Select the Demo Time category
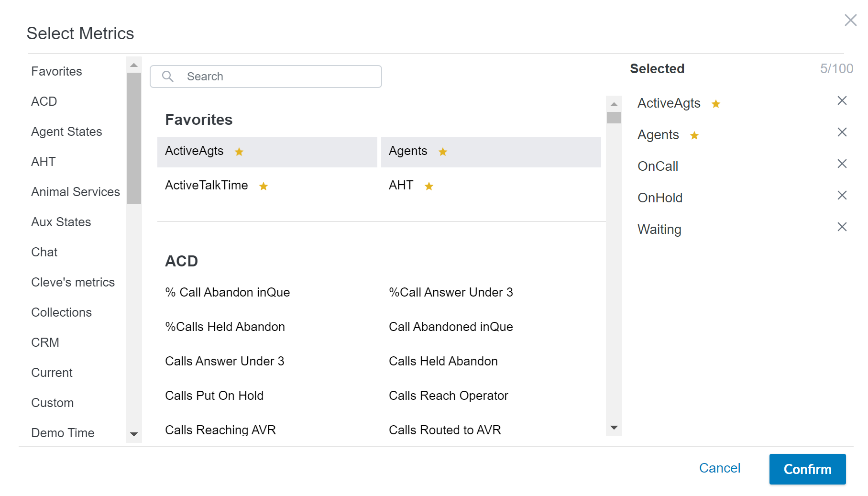This screenshot has height=496, width=868. (x=63, y=433)
